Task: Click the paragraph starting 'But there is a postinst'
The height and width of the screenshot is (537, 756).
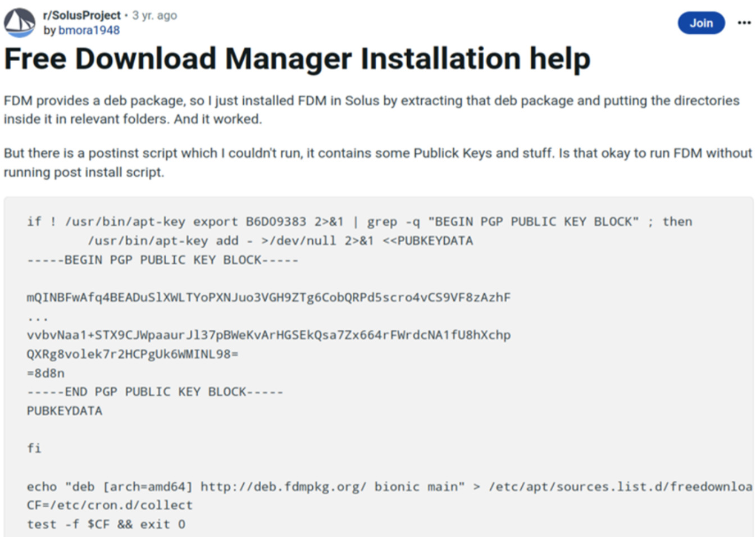Action: (376, 162)
